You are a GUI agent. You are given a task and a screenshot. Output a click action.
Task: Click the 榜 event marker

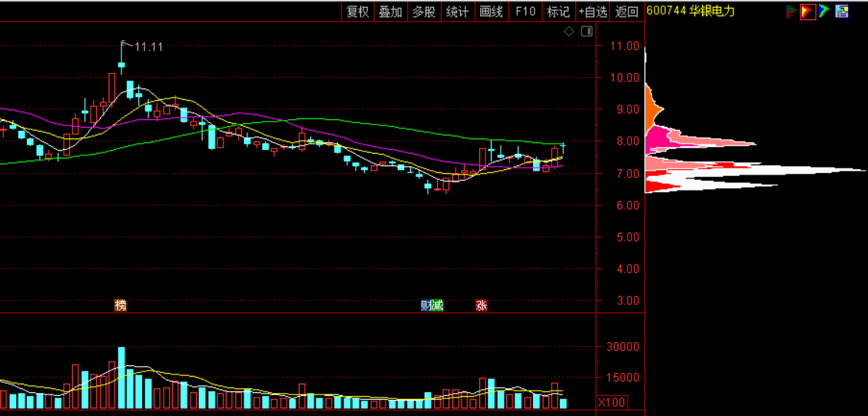tap(120, 305)
